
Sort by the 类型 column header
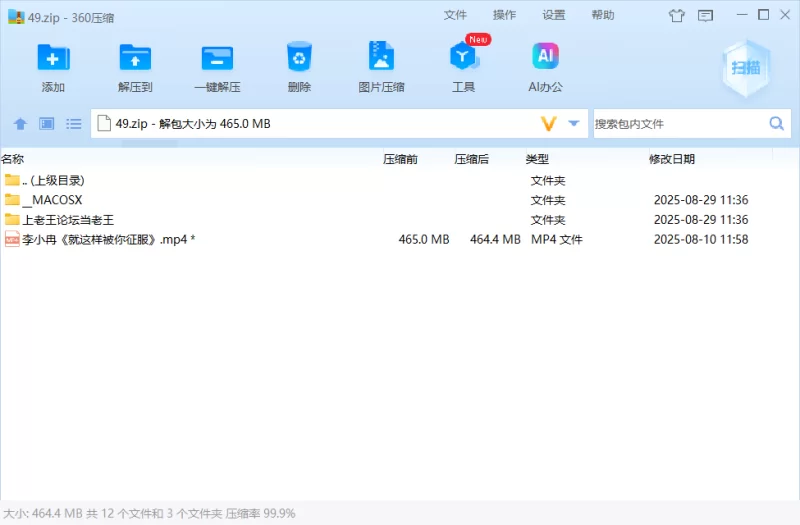pos(537,159)
